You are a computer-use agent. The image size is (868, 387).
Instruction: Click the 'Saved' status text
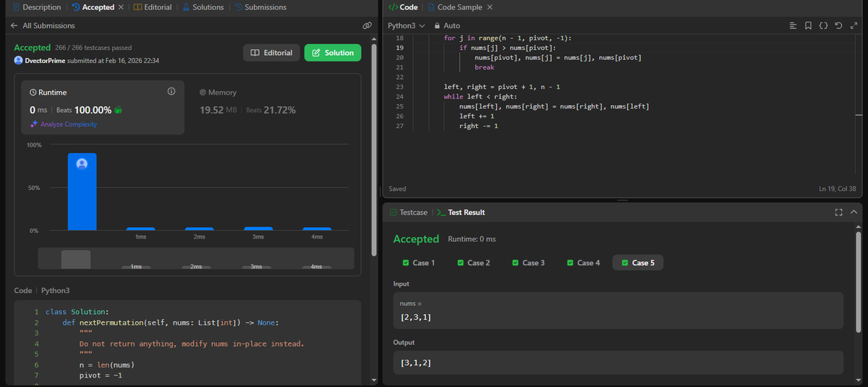pyautogui.click(x=397, y=189)
